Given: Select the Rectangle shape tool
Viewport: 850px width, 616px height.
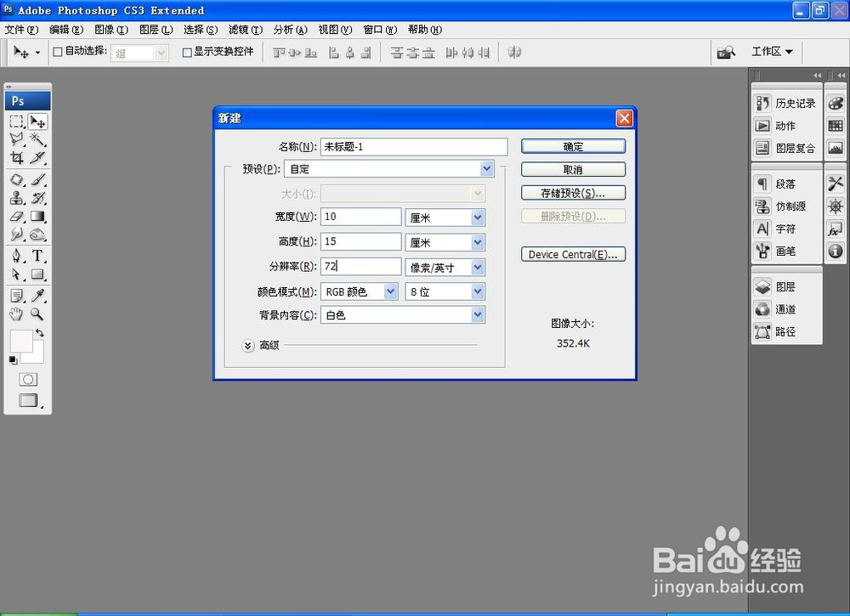Looking at the screenshot, I should 37,274.
